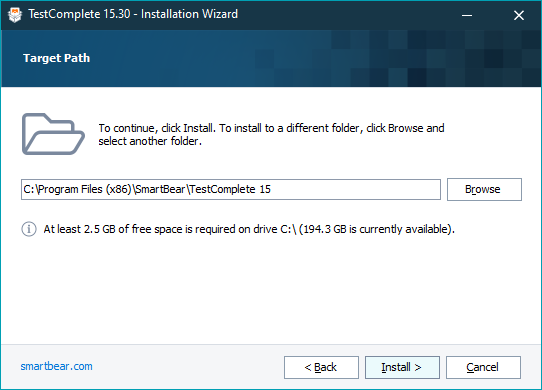
Task: Click the 'Target Path' heading
Action: pos(56,58)
